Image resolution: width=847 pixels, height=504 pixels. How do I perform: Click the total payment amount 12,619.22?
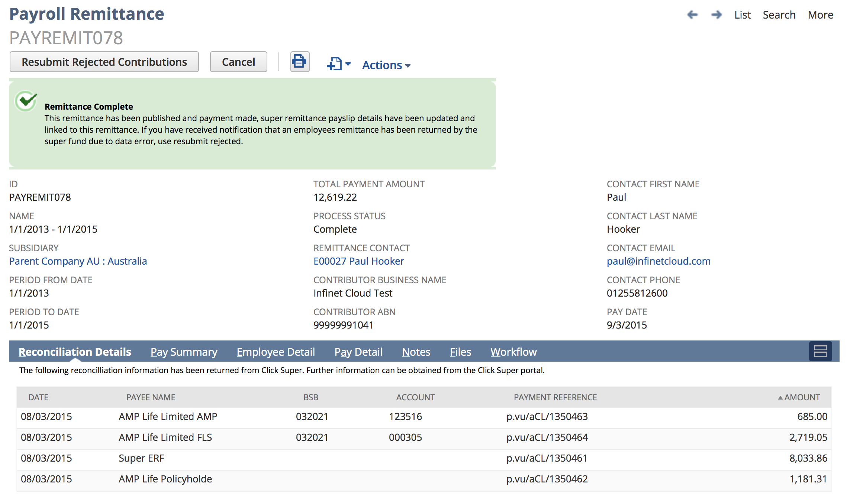pyautogui.click(x=335, y=197)
